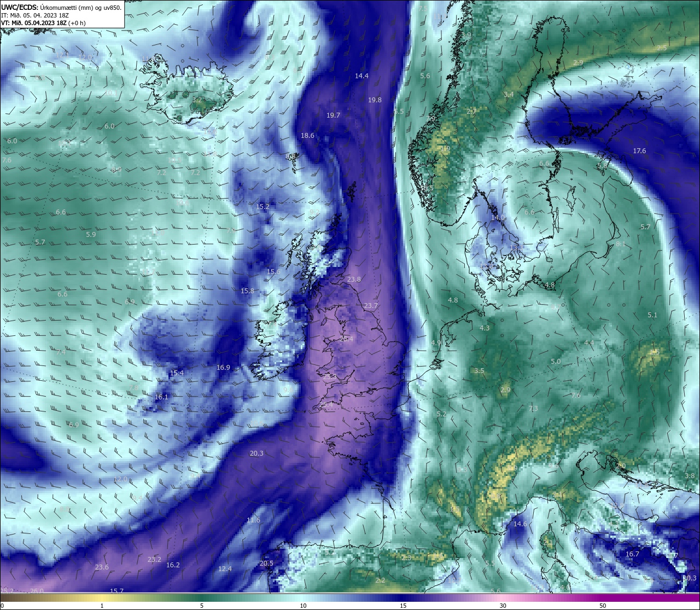Screen dimensions: 700x610
Task: Click the 10 tick on the color scale
Action: (x=303, y=606)
